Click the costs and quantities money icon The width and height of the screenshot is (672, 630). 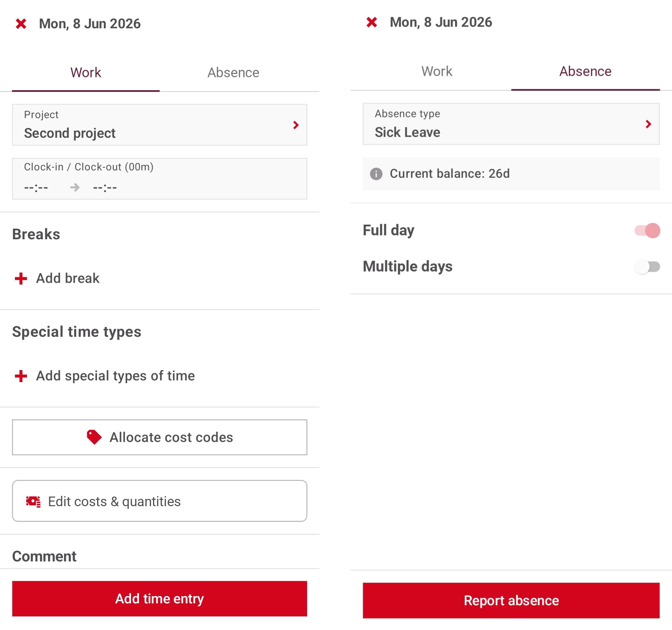[x=33, y=502]
